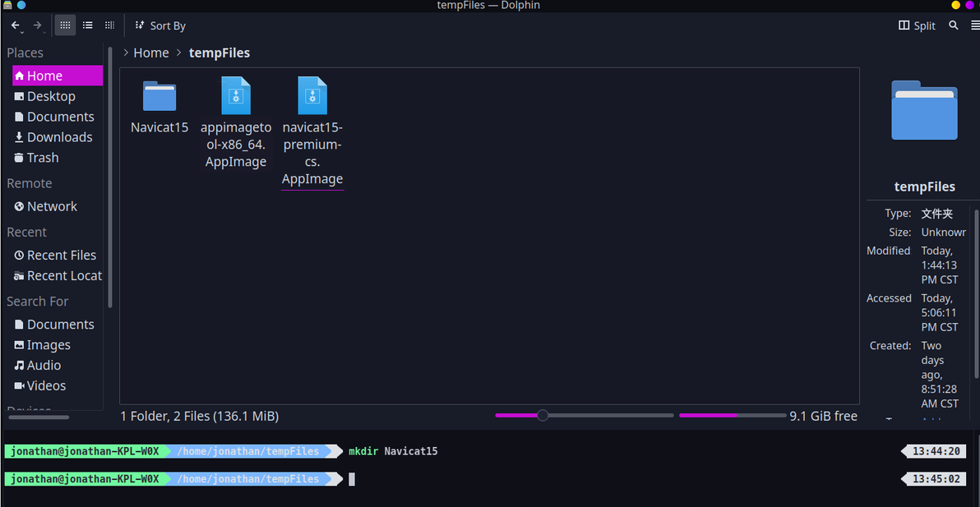
Task: Expand the chevron between Home and tempFiles
Action: [178, 53]
